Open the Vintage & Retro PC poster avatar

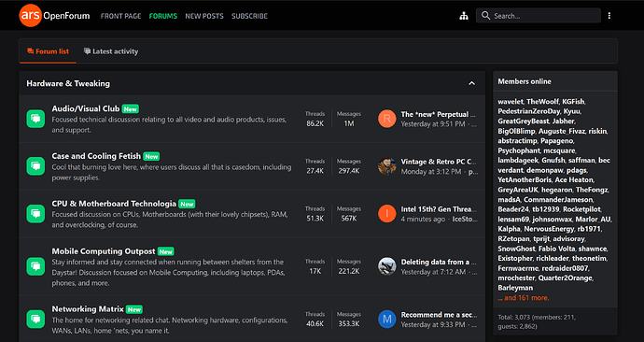(x=387, y=166)
